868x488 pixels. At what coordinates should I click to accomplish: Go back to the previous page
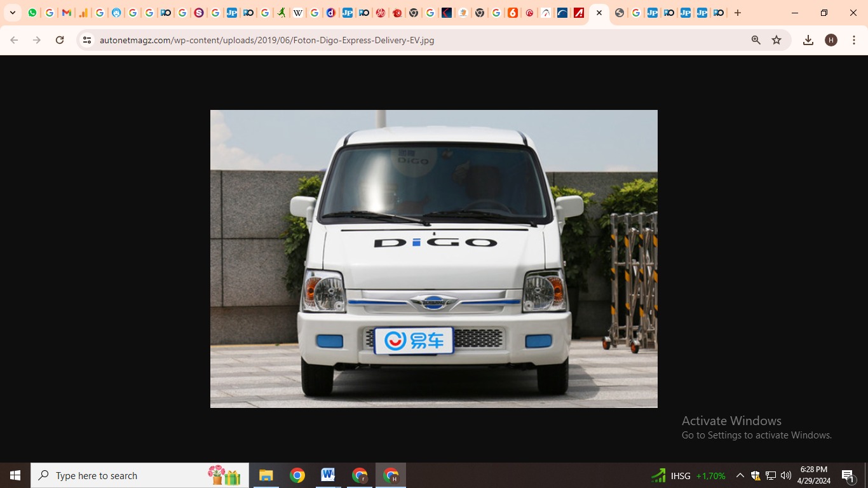14,40
